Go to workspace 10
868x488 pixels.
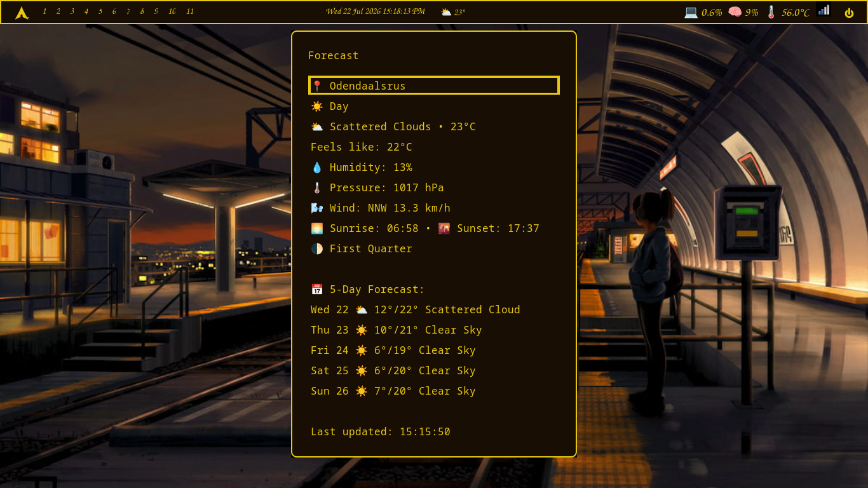(172, 11)
